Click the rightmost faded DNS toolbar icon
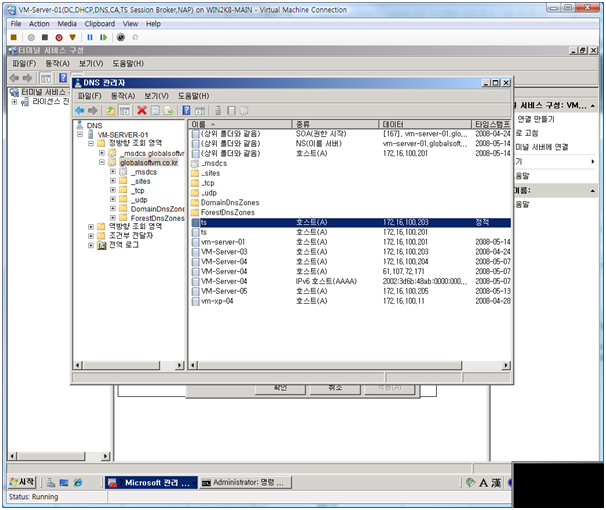The image size is (606, 510). click(x=244, y=111)
